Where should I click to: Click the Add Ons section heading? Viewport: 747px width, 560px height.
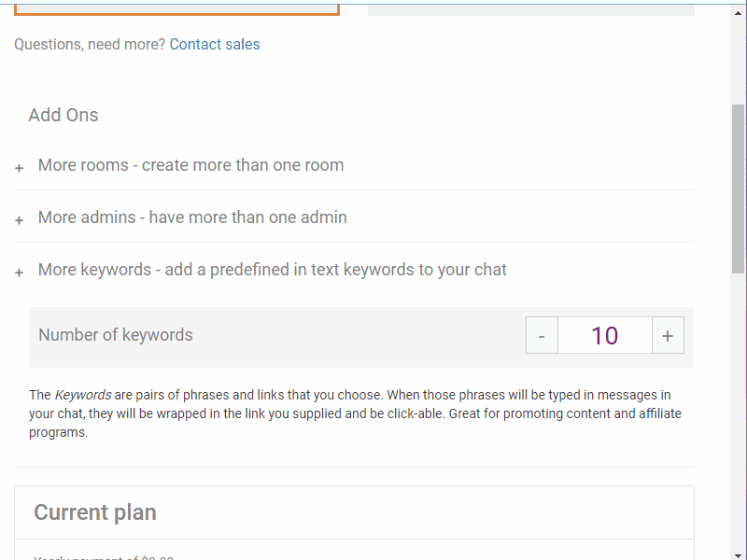pos(63,115)
